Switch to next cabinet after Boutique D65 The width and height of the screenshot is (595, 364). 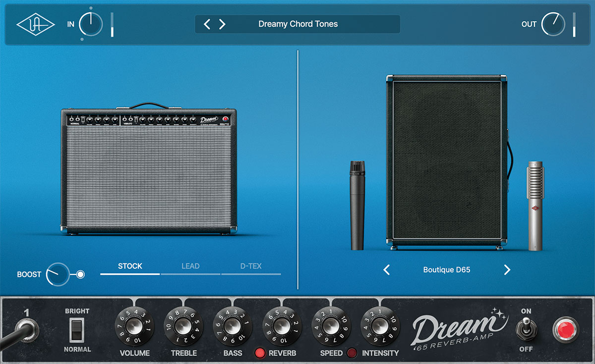click(x=507, y=270)
